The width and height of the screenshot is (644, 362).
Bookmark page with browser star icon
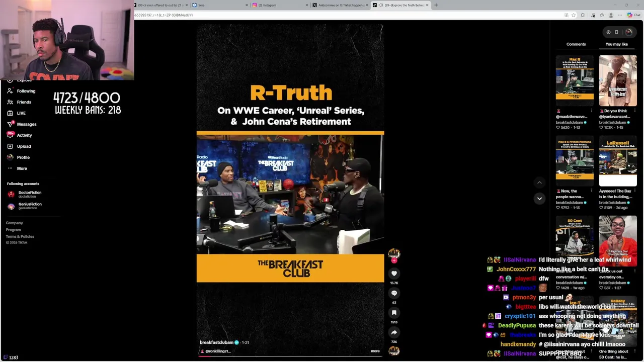tap(574, 15)
